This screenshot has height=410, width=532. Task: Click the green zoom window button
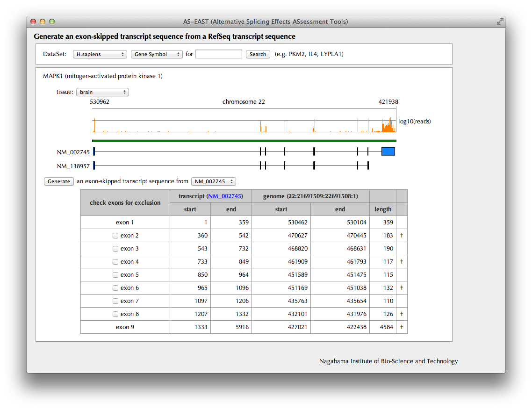click(52, 22)
